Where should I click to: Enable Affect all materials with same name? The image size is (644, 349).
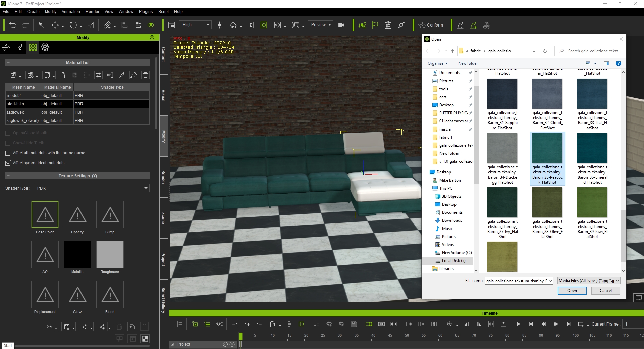8,153
